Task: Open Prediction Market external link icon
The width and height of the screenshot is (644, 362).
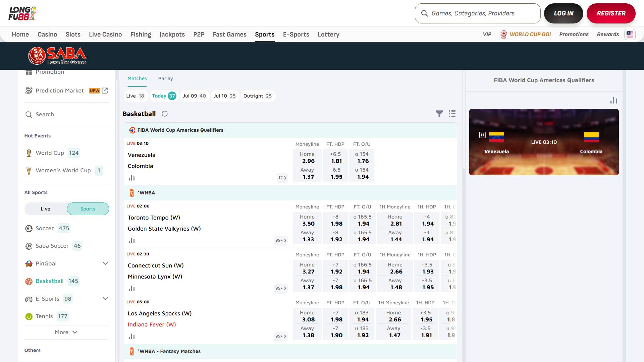Action: 105,90
